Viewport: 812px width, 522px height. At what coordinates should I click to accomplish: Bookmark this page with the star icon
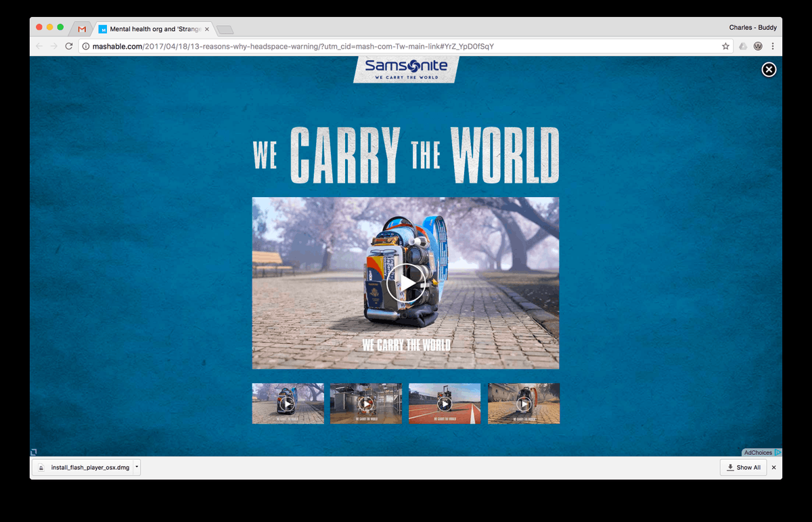pyautogui.click(x=725, y=46)
